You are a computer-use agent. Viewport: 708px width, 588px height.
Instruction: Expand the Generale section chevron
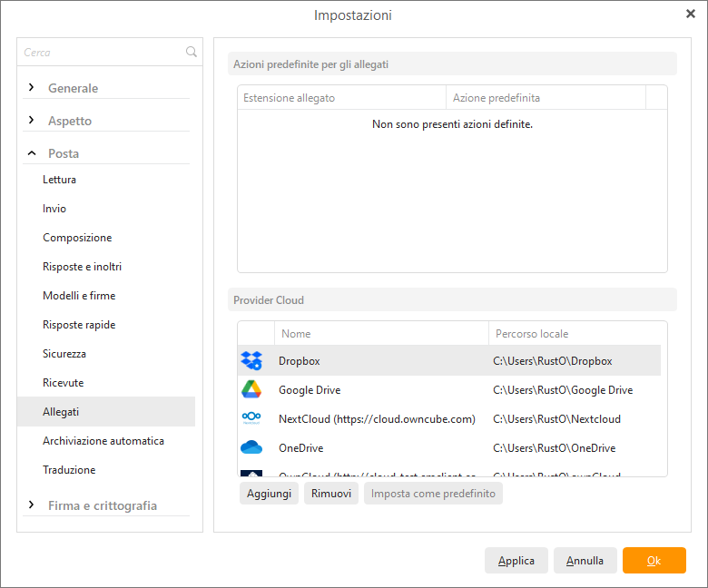coord(31,87)
